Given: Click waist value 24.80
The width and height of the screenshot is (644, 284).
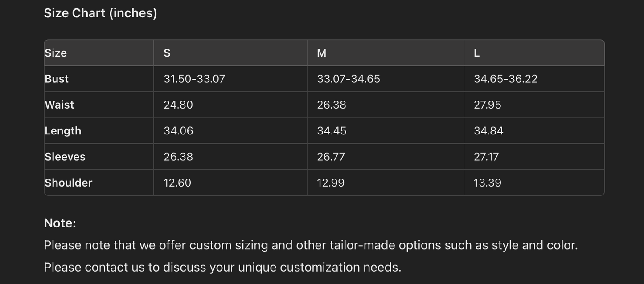Looking at the screenshot, I should click(178, 105).
